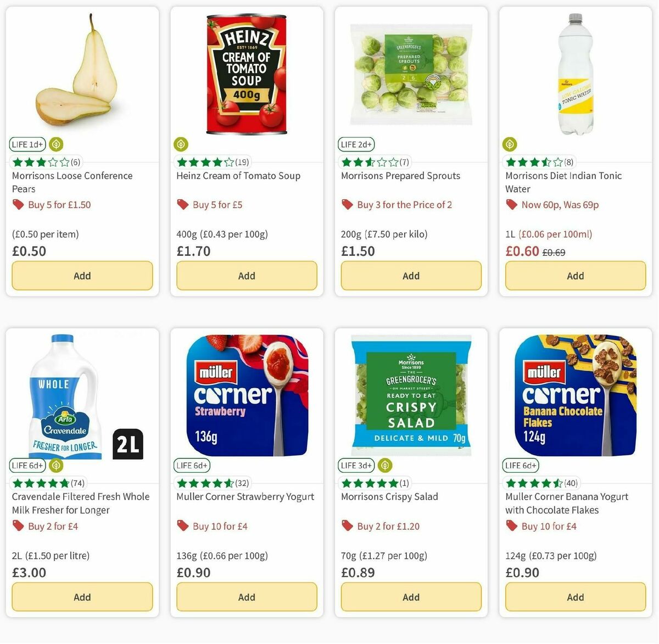Image resolution: width=659 pixels, height=644 pixels.
Task: Add the Morrisons Diet Indian Tonic Water
Action: click(575, 276)
